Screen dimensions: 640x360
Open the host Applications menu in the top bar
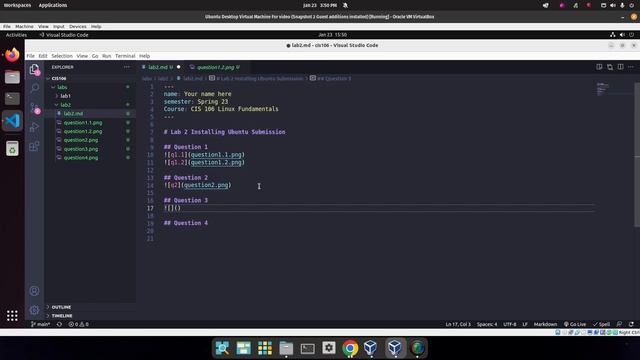coord(53,5)
